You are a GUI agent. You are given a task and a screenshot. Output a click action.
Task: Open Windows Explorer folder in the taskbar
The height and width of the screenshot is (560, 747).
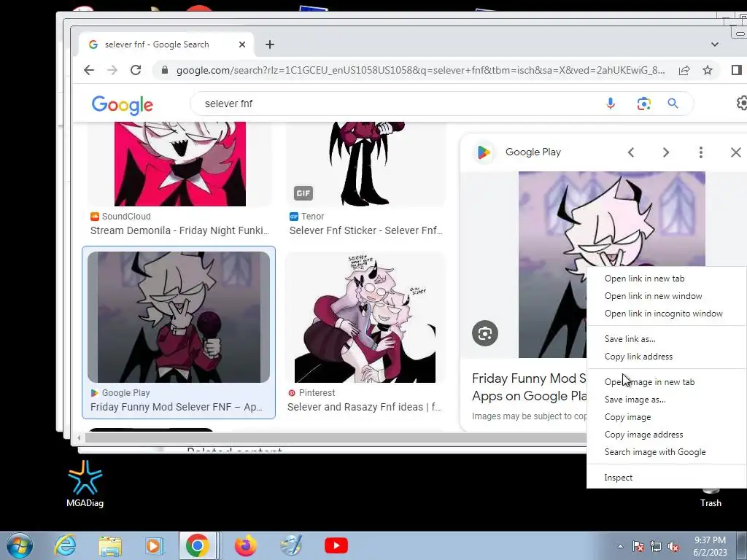click(110, 545)
